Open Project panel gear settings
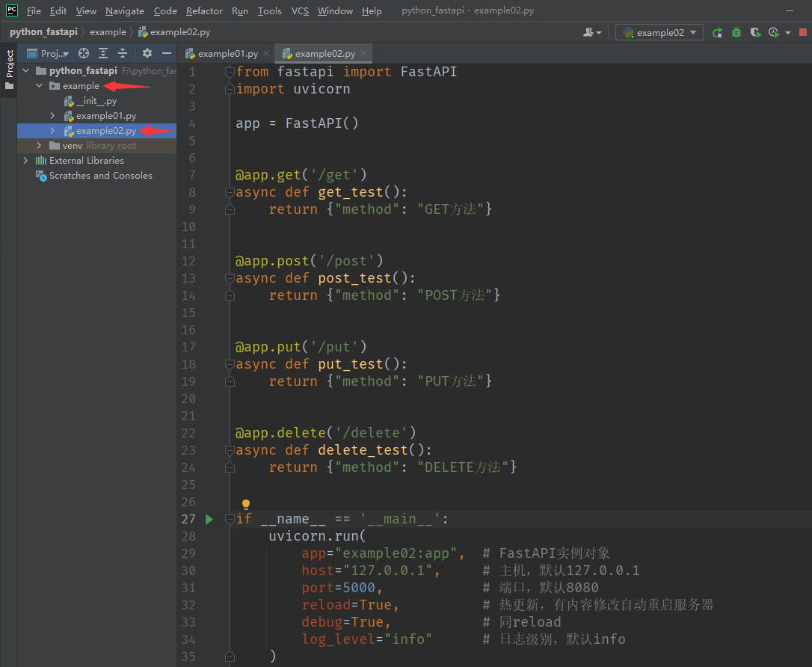Screen dimensions: 812x667 click(147, 53)
